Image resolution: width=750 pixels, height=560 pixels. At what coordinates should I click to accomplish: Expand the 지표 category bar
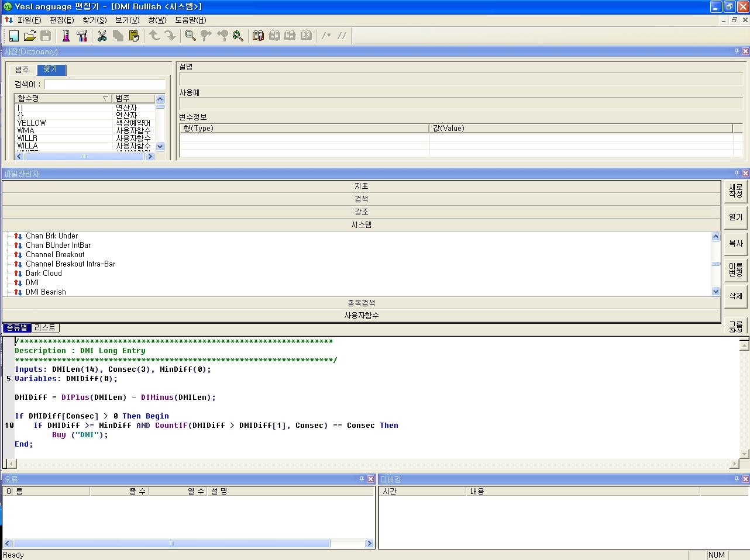click(361, 186)
